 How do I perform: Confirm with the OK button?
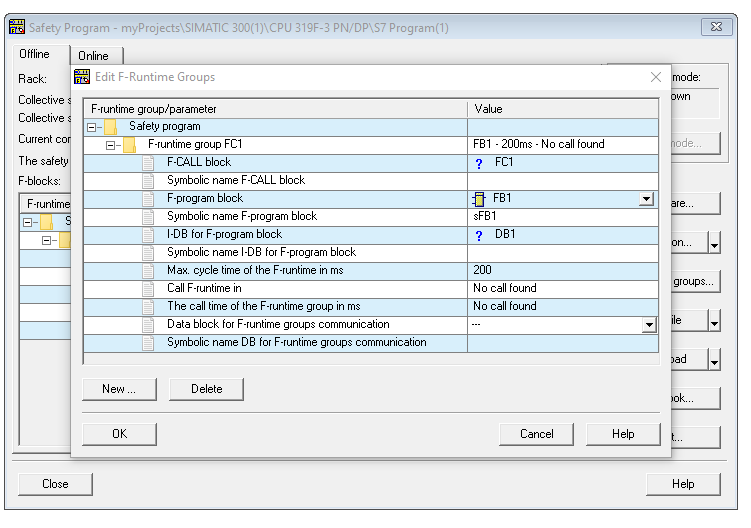119,434
